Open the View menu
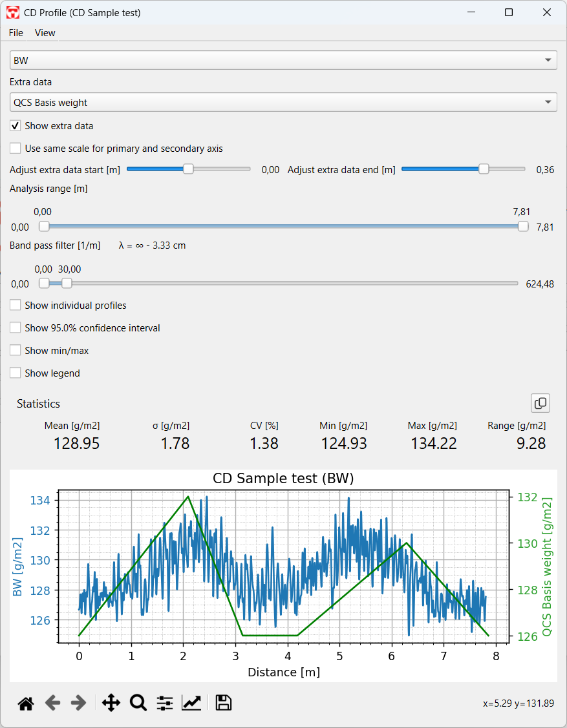 pyautogui.click(x=44, y=33)
